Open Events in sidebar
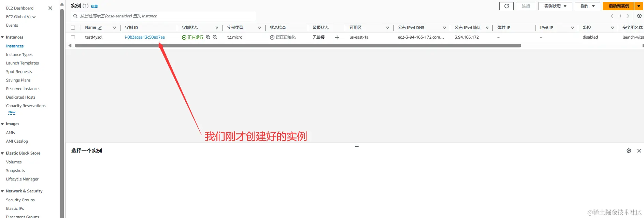Screen dimensions: 644x218 12,25
